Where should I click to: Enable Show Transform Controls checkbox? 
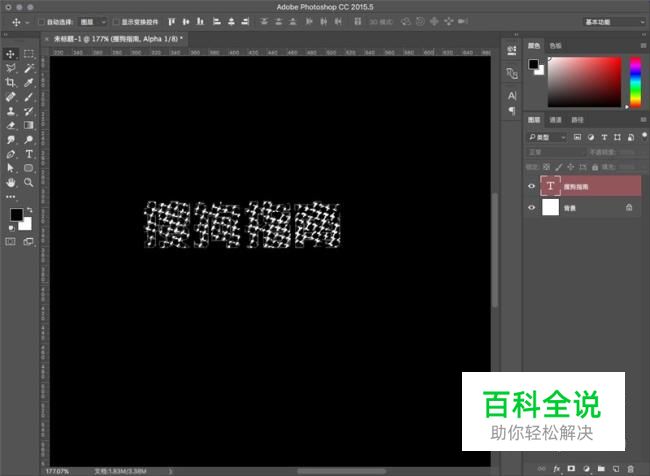point(116,22)
